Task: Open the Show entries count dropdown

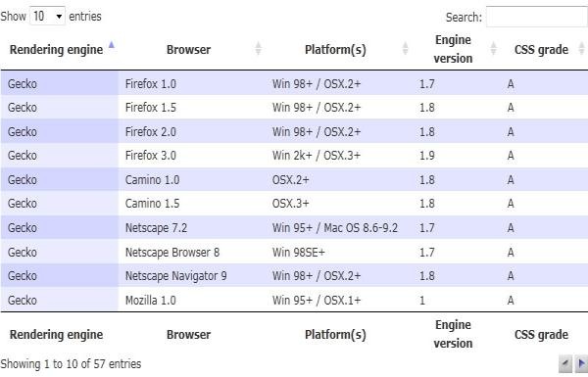Action: (47, 16)
